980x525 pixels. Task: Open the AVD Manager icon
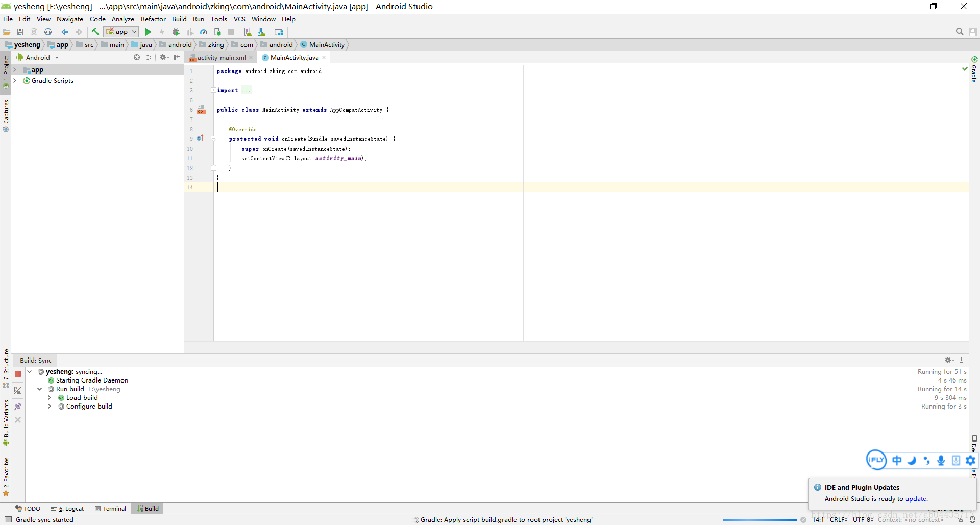248,32
